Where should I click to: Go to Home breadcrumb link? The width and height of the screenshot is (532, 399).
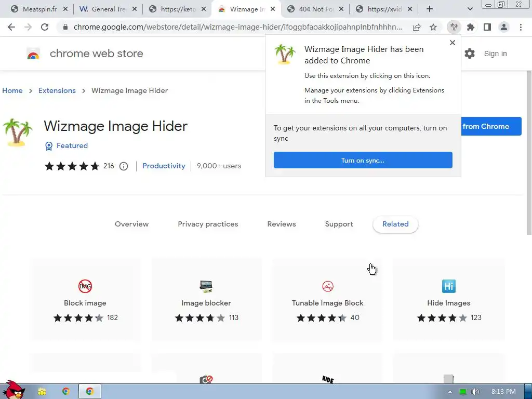pos(12,90)
